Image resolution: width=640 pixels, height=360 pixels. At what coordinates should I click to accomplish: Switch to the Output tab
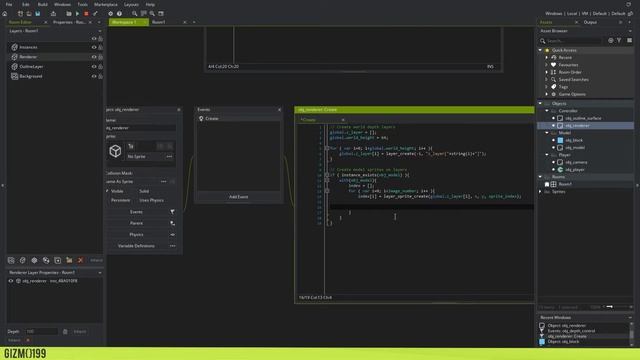coord(590,22)
